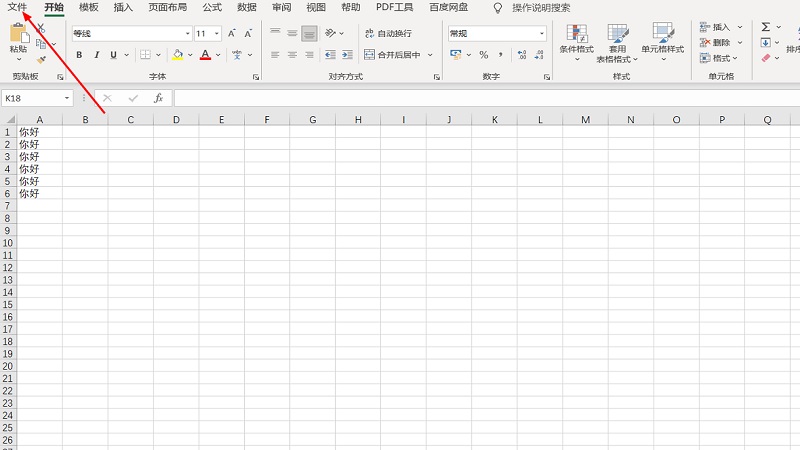Viewport: 800px width, 450px height.
Task: Click the Insert Function fx icon
Action: [x=158, y=98]
